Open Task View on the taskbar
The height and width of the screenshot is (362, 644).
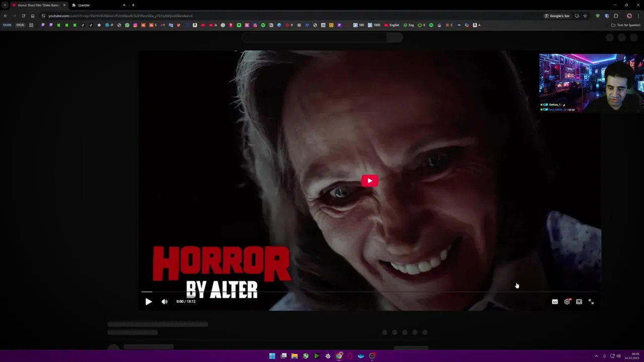pos(283,356)
